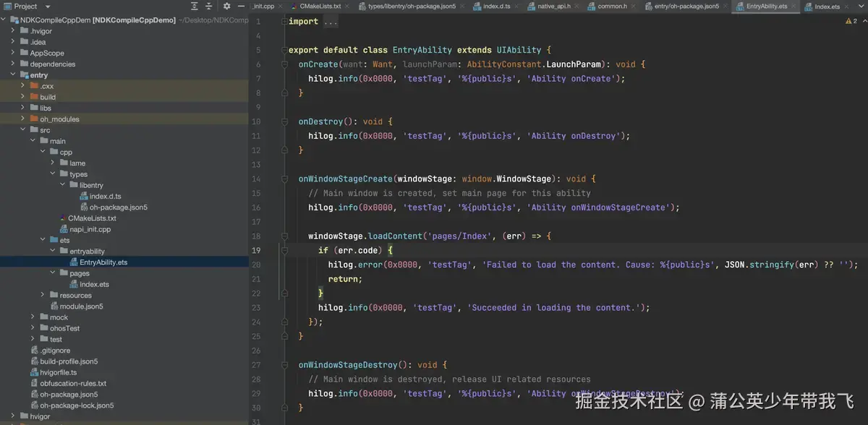Select the hvigor folder at tree bottom
868x425 pixels.
(x=124, y=416)
